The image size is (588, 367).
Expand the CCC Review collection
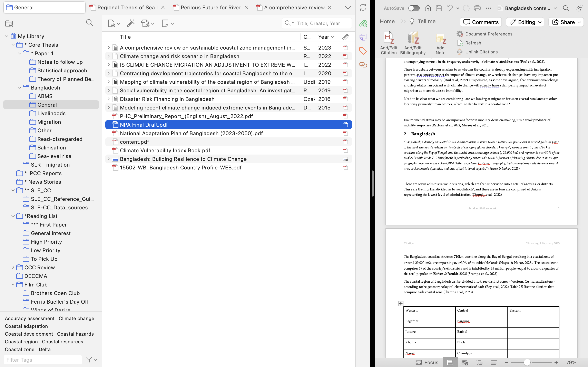tap(13, 268)
